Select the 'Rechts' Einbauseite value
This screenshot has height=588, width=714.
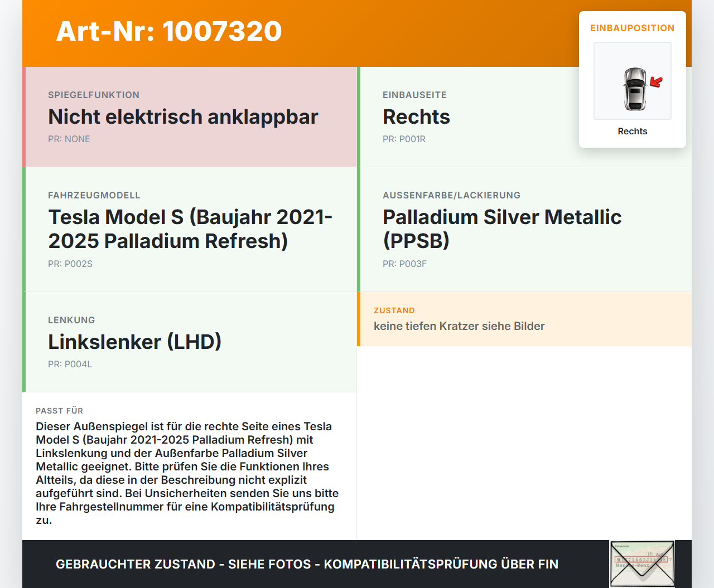(x=416, y=116)
